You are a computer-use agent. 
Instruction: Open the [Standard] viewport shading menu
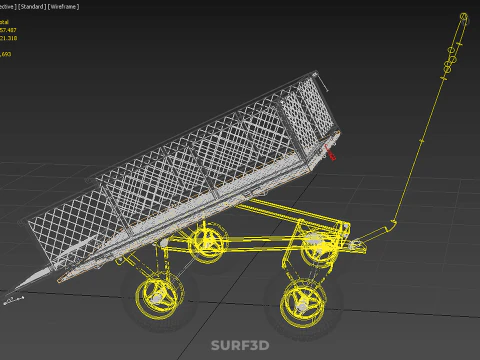32,7
